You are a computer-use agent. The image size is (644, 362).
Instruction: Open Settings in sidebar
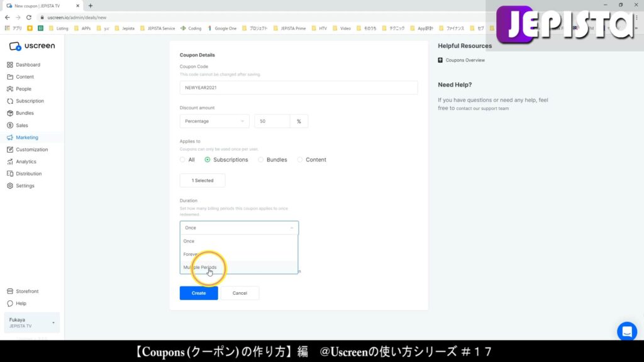coord(21,186)
